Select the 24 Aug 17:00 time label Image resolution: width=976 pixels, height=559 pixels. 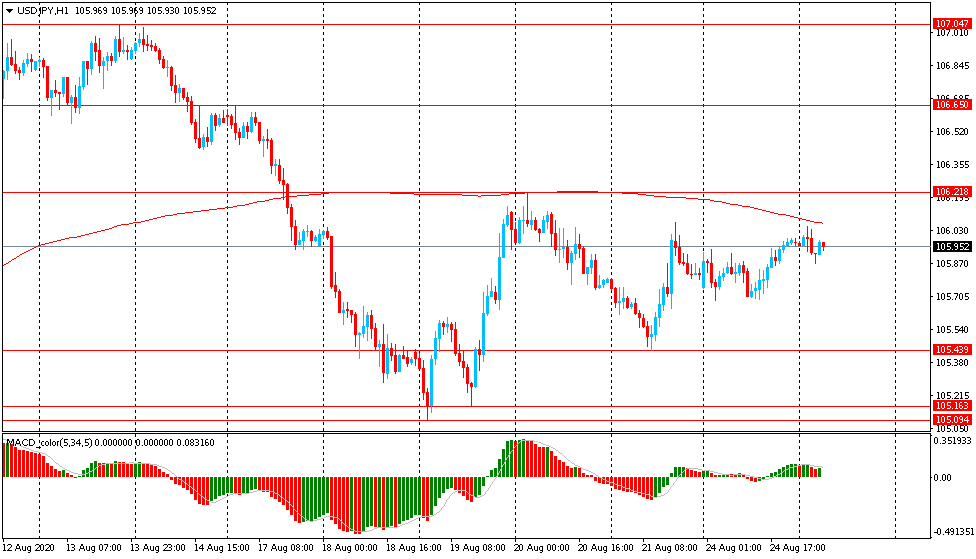coord(798,548)
